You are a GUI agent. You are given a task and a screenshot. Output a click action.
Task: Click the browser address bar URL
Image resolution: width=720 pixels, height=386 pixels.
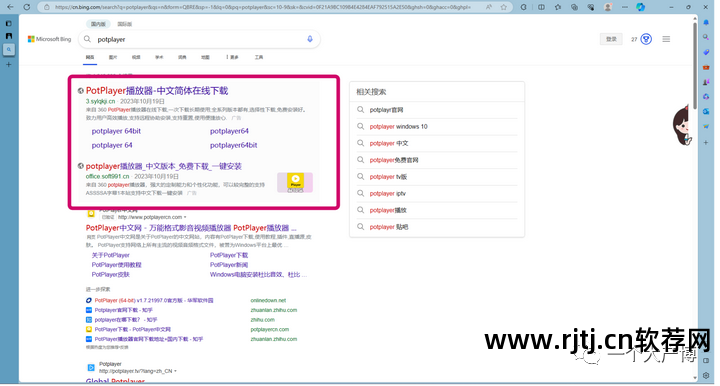click(x=263, y=7)
